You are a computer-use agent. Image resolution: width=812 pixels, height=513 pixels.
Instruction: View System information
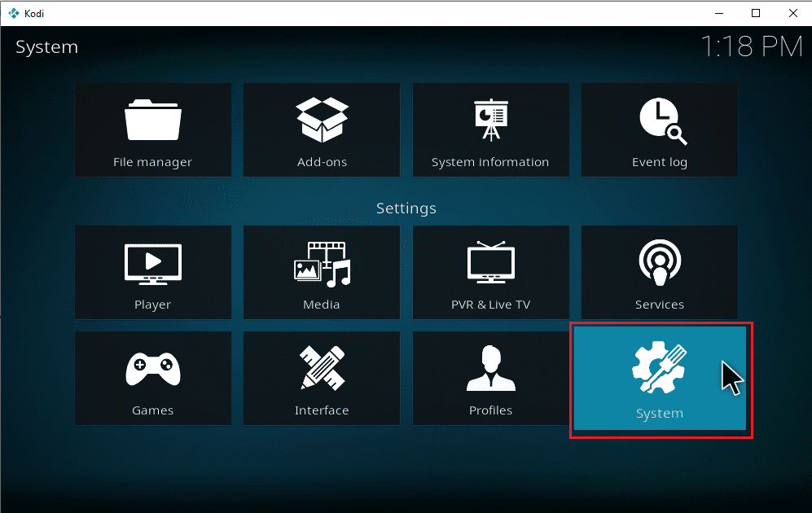click(490, 129)
